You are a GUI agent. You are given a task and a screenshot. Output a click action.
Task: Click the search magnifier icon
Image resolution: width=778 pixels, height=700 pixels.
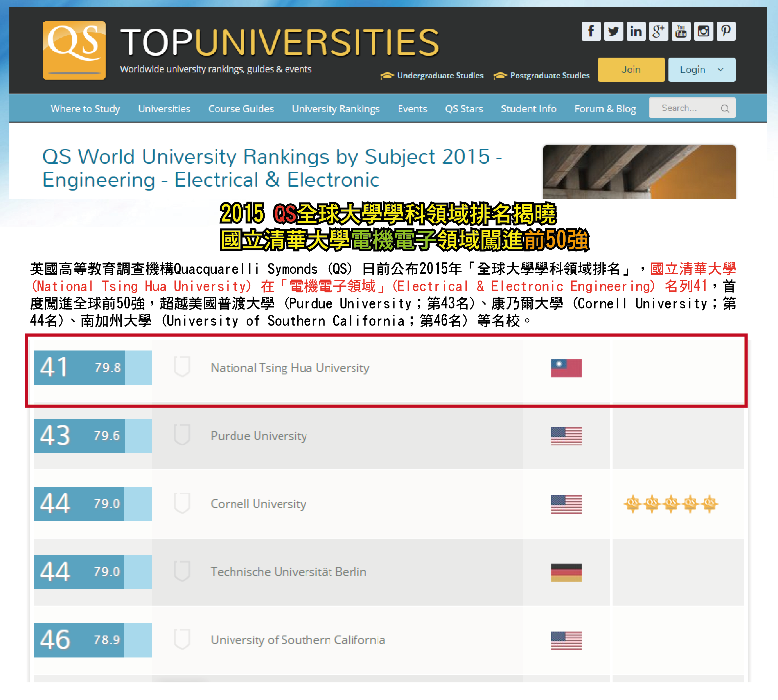[725, 108]
